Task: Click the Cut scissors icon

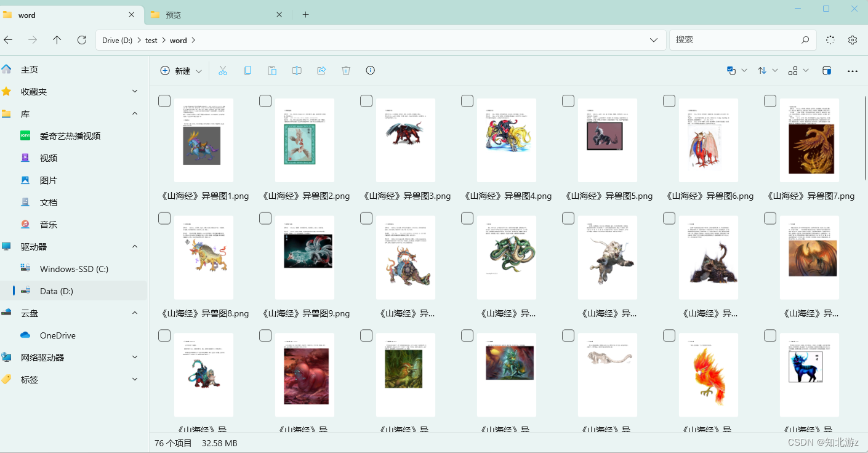Action: click(x=223, y=71)
